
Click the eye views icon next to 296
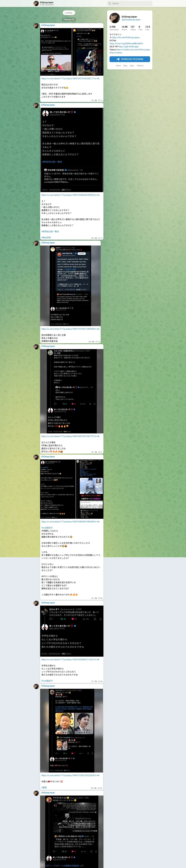pyautogui.click(x=93, y=342)
